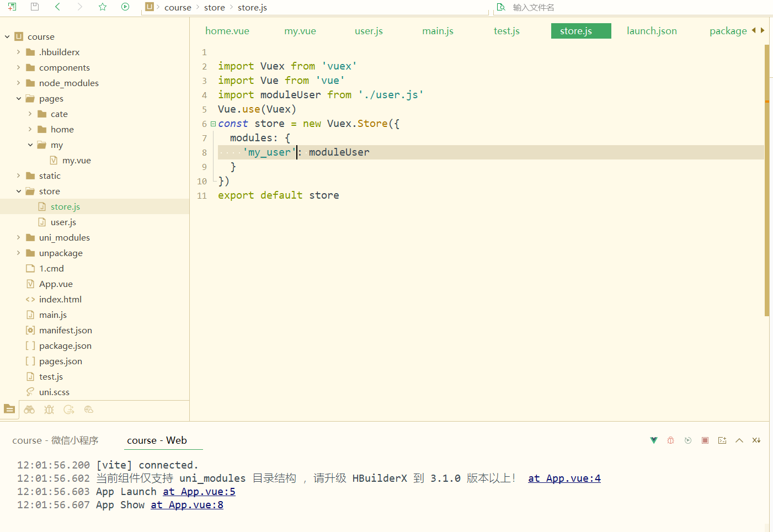The height and width of the screenshot is (532, 773).
Task: Click the sync arrows icon at sidebar bottom
Action: [x=69, y=409]
